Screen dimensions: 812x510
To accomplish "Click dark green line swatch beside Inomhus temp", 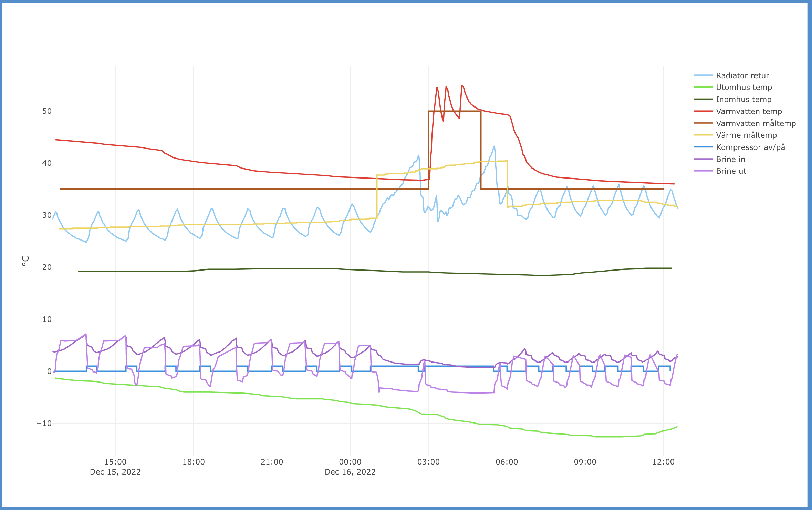I will (x=703, y=99).
